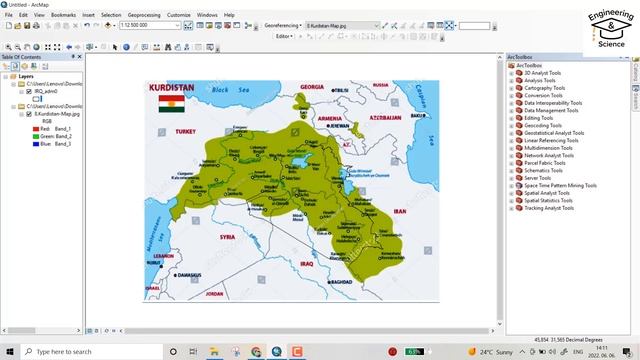
Task: Select the Pan hand tool
Action: tap(27, 47)
